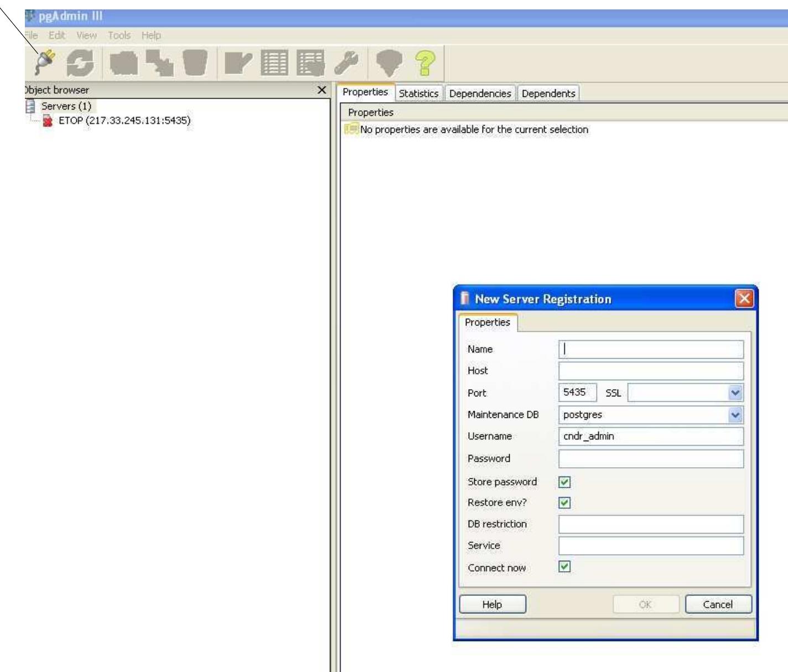Click the red ETOP server icon
The image size is (788, 672).
pyautogui.click(x=49, y=121)
